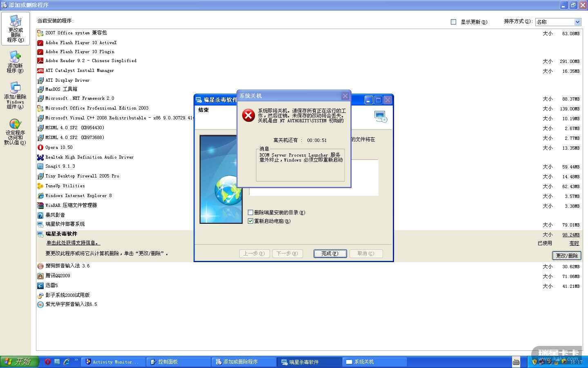
Task: Click the WinRAR 压缩文件管理器 icon
Action: [x=40, y=206]
